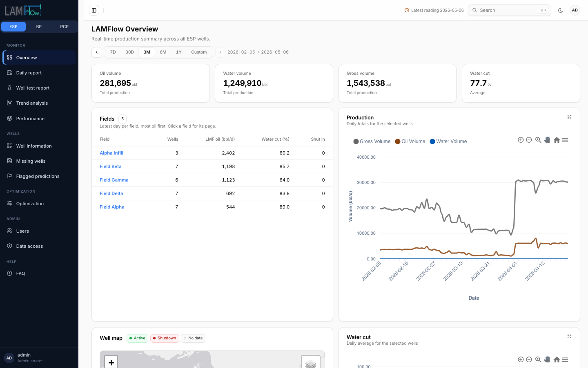Open the AD user avatar menu
The image size is (588, 368).
[575, 10]
